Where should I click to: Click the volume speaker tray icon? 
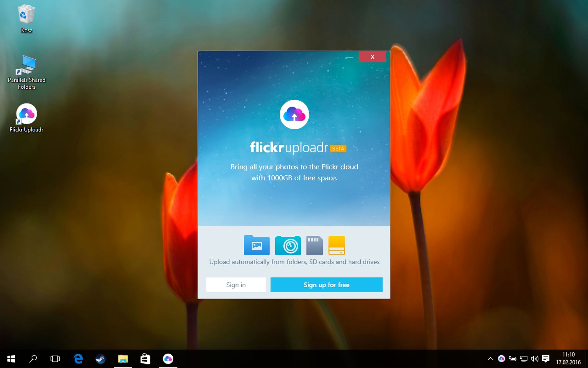coord(534,359)
